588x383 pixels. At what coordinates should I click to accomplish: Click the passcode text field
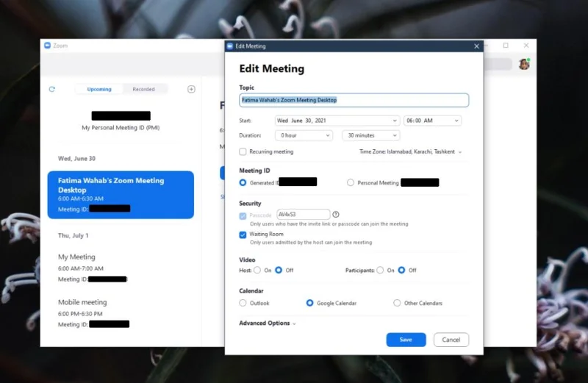[303, 214]
